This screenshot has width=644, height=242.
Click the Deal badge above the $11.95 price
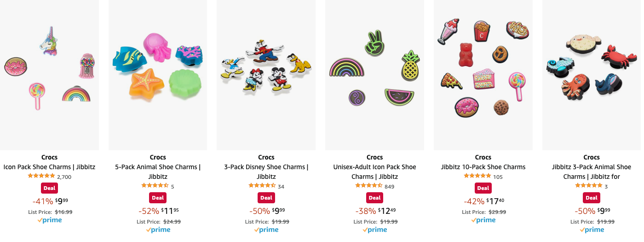tap(158, 198)
